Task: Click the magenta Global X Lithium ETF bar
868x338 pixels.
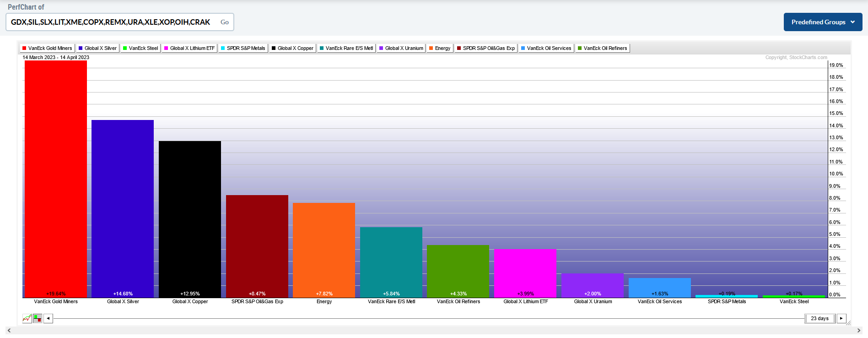Action: pyautogui.click(x=525, y=273)
